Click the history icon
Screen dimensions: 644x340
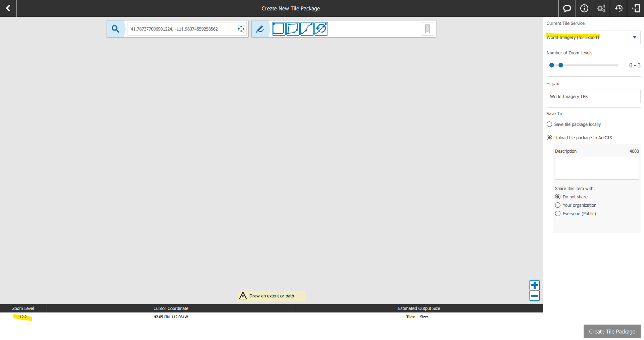[x=618, y=8]
